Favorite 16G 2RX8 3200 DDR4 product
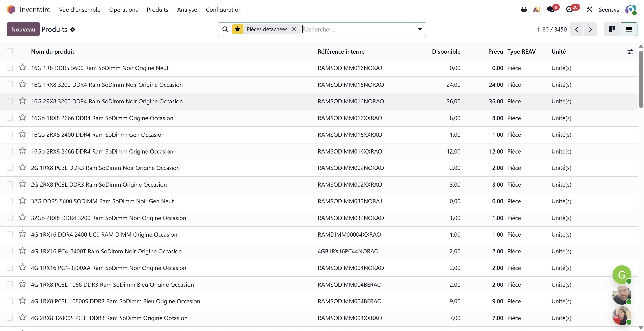 coord(22,101)
